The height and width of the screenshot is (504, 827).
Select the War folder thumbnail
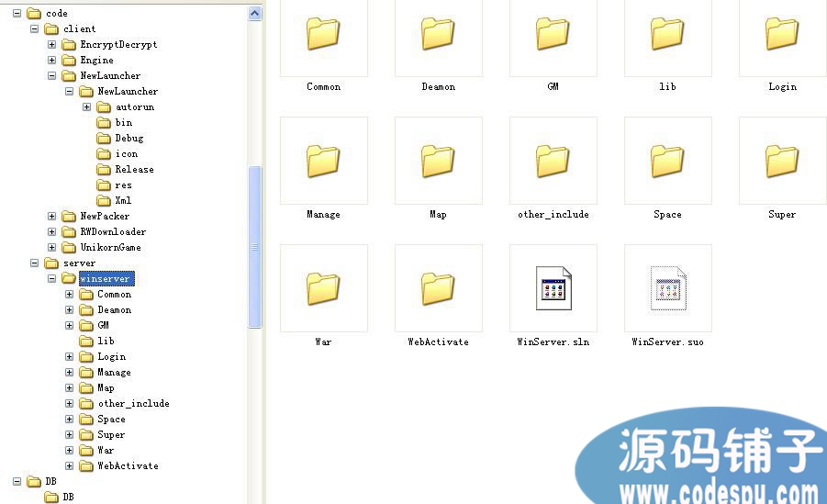323,288
